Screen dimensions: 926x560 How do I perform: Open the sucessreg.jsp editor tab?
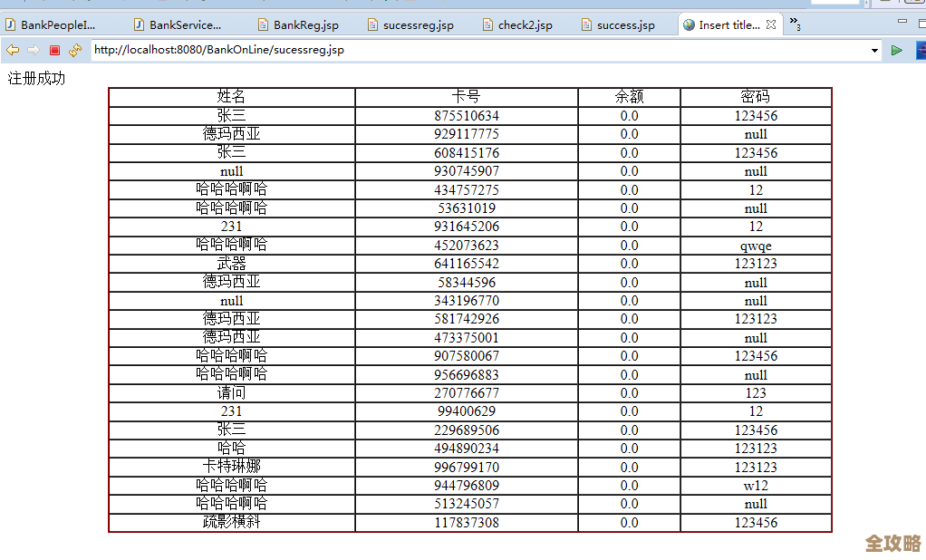409,25
